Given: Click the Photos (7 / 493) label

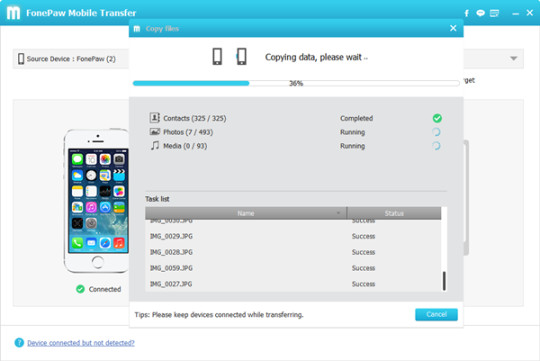Looking at the screenshot, I should (188, 132).
